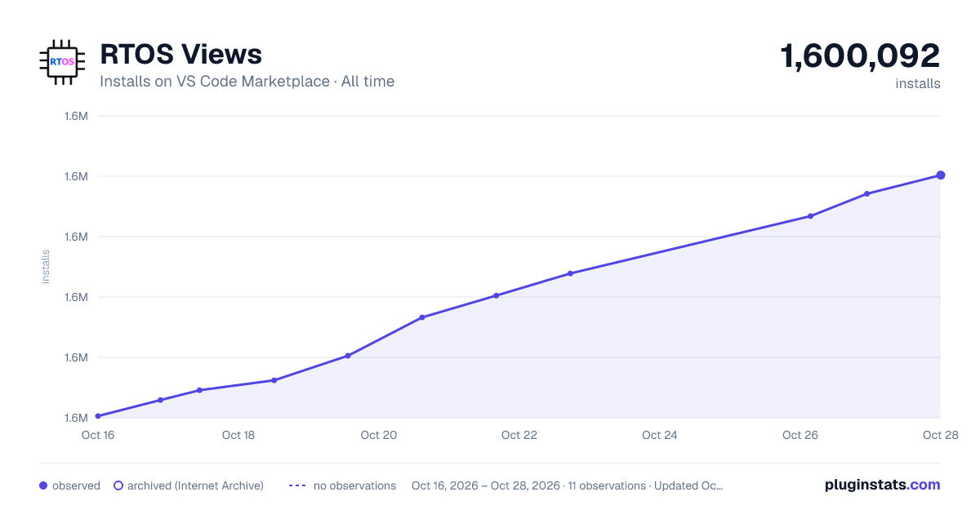
Task: Click the archived Internet Archive legend circle
Action: (118, 485)
